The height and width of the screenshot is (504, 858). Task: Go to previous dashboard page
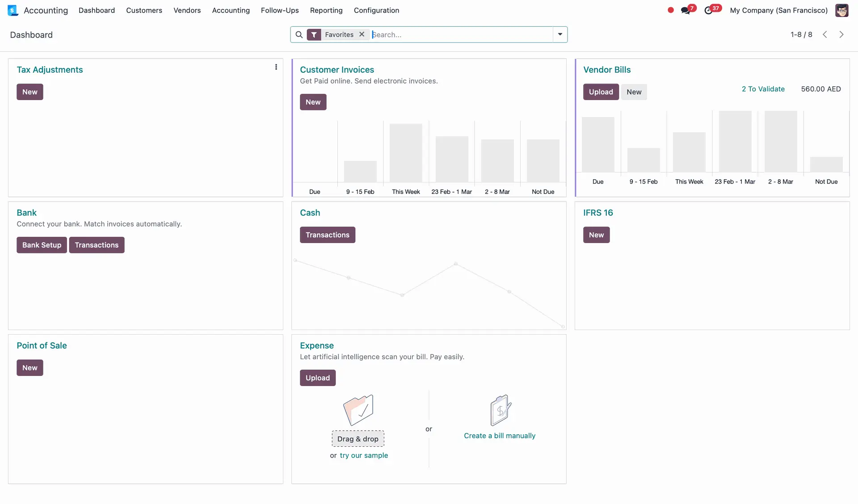pos(825,34)
